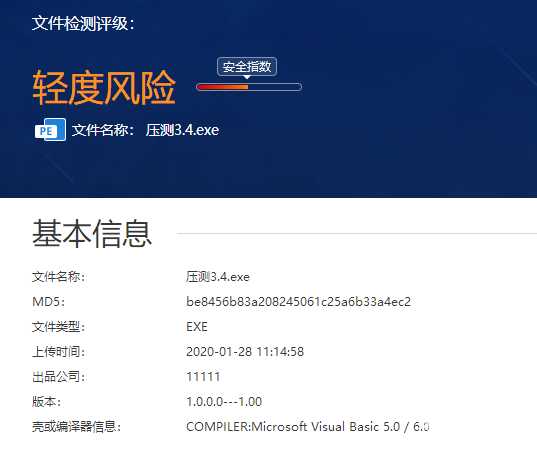Click the 文件检测评级 heading
The image size is (537, 460).
pos(83,24)
